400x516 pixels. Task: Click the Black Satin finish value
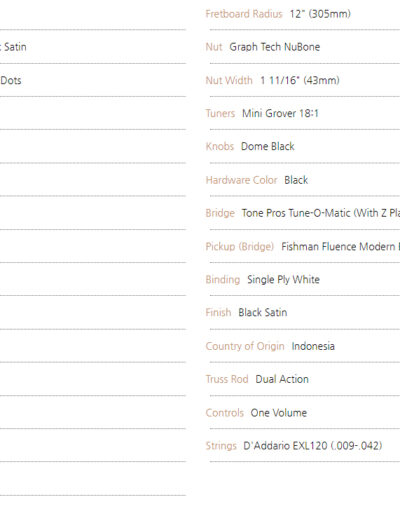pyautogui.click(x=263, y=313)
